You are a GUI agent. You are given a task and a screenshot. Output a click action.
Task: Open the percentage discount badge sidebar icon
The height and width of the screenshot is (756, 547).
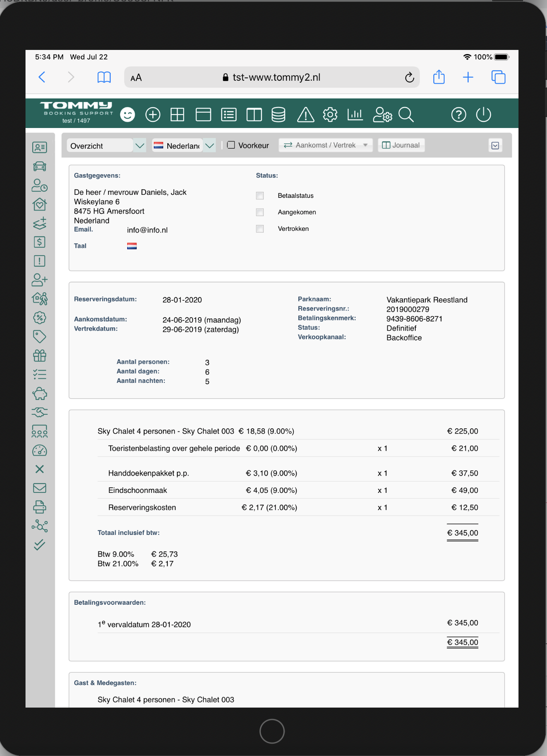click(39, 318)
